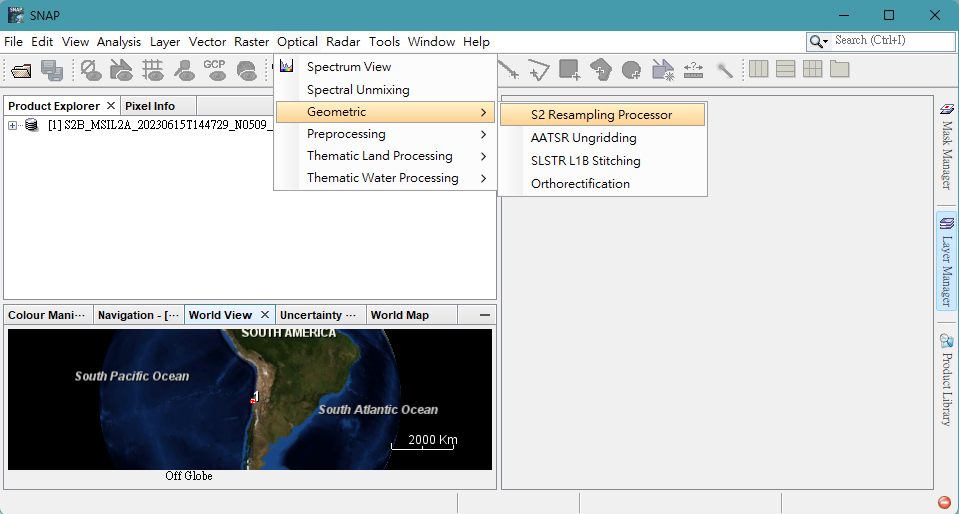Toggle the graticule grid overlay icon
959x514 pixels.
pyautogui.click(x=152, y=70)
